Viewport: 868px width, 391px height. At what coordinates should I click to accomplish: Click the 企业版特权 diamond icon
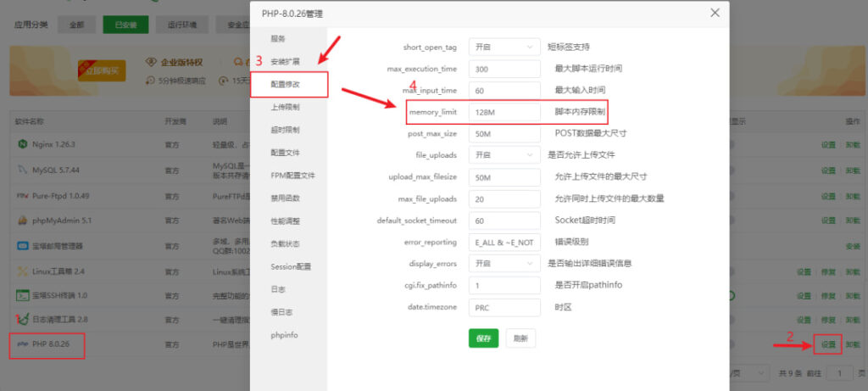pos(149,62)
